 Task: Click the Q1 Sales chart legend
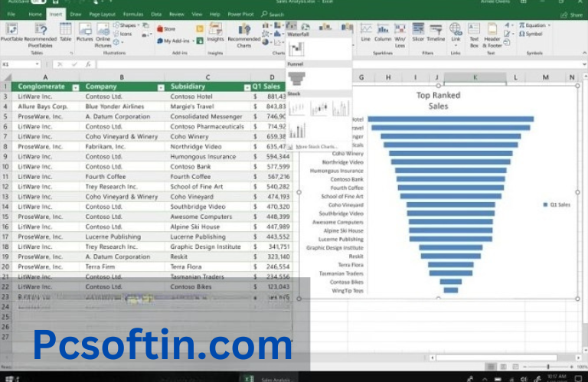point(557,204)
